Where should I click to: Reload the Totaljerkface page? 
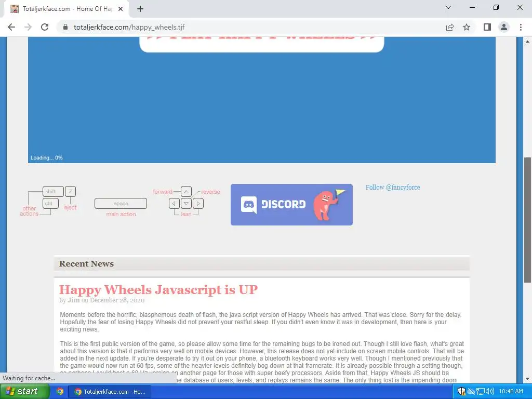(x=45, y=27)
